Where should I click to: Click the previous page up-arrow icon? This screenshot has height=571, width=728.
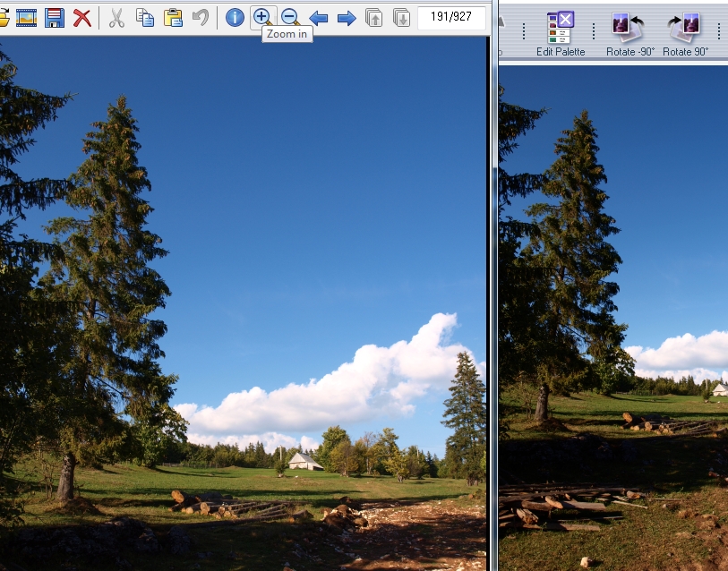pos(373,18)
